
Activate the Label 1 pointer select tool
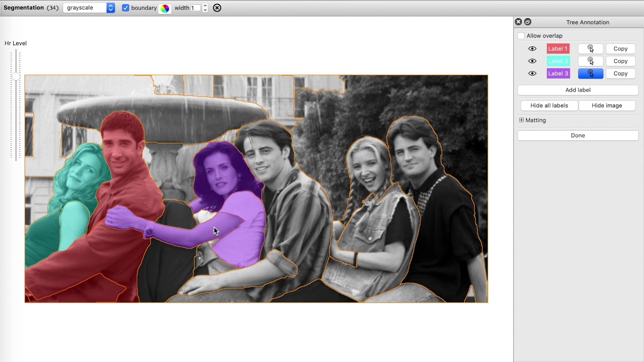[591, 49]
